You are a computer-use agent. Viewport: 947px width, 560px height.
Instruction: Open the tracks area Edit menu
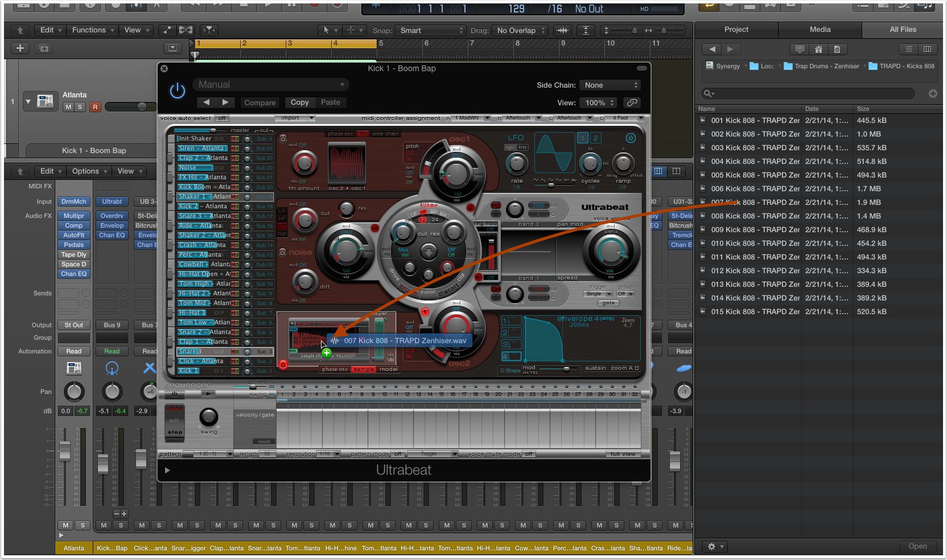tap(50, 30)
